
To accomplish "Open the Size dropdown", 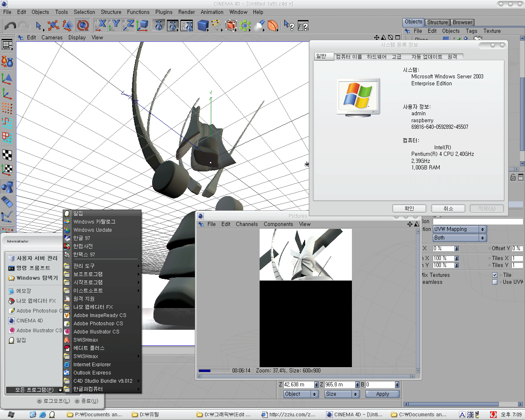I will click(x=342, y=394).
